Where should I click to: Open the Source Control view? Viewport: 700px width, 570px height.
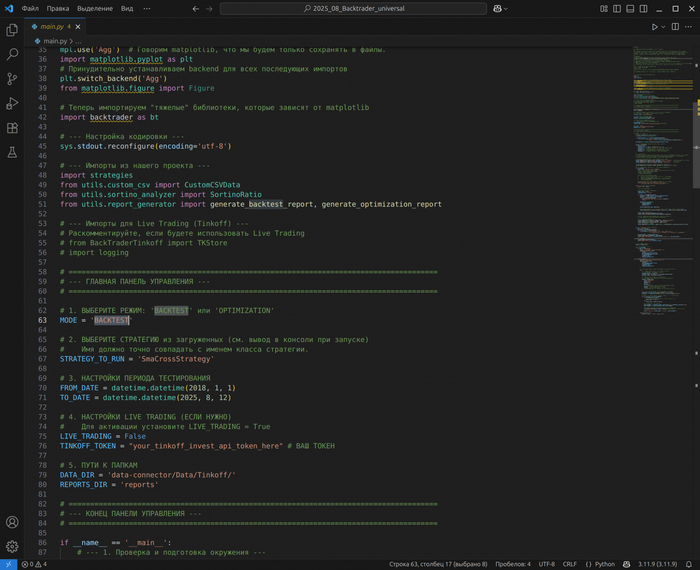(12, 79)
